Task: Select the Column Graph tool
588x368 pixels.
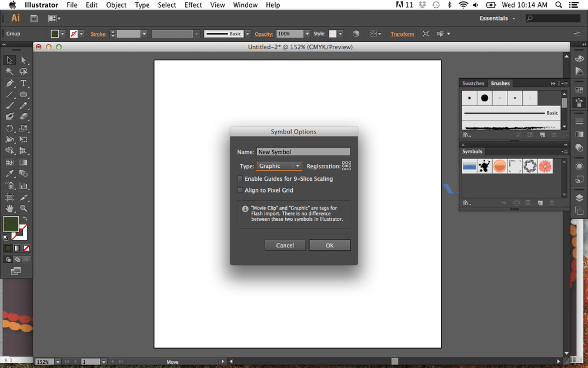Action: (x=24, y=185)
